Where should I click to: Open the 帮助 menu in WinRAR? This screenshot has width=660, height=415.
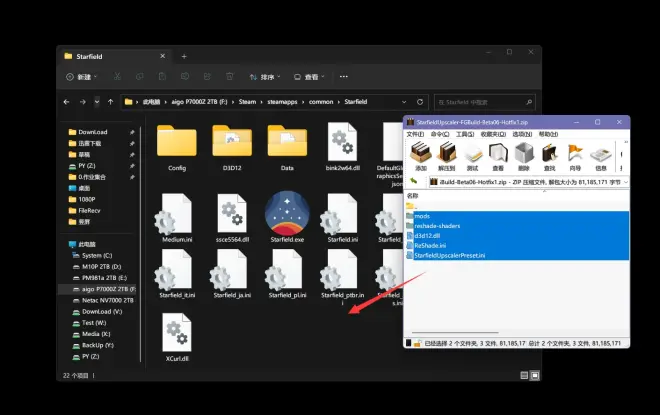[548, 134]
